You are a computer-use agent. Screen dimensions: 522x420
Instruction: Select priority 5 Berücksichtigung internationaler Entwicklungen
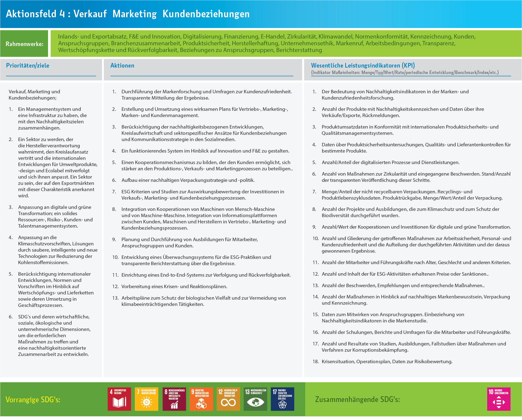51,290
